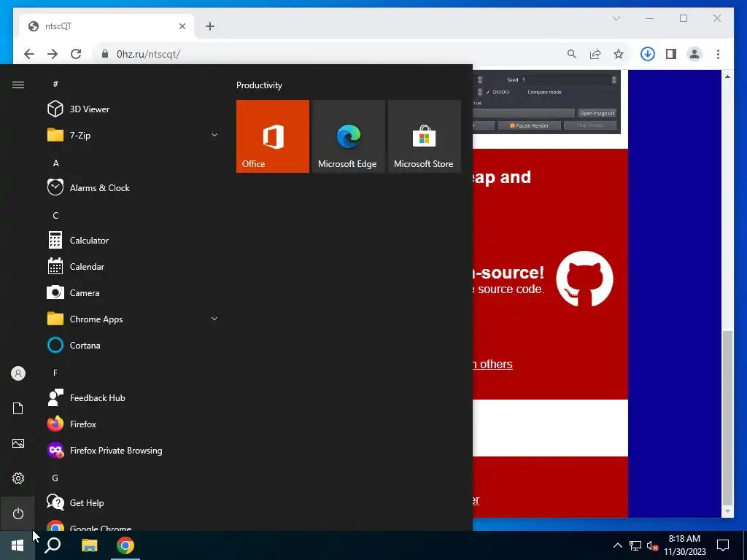Click the zoom magnifier in address bar
The height and width of the screenshot is (560, 747).
(572, 54)
